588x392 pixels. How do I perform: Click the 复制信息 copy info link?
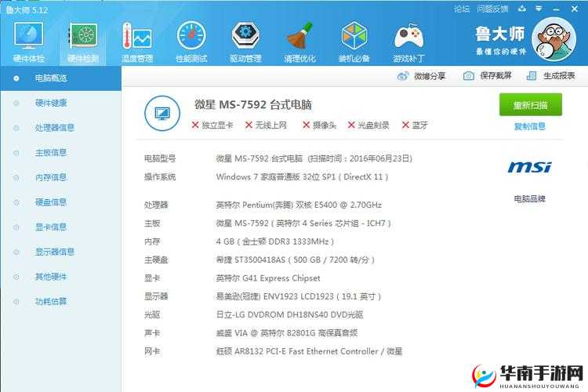[529, 126]
